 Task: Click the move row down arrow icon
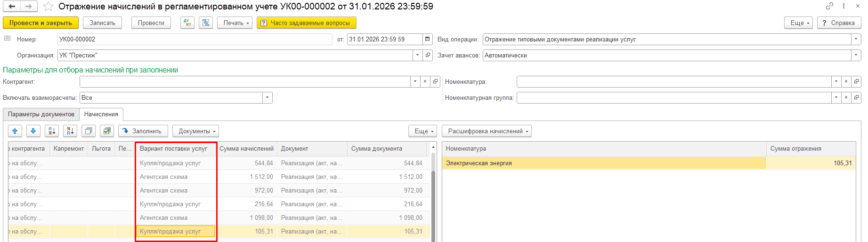click(33, 131)
